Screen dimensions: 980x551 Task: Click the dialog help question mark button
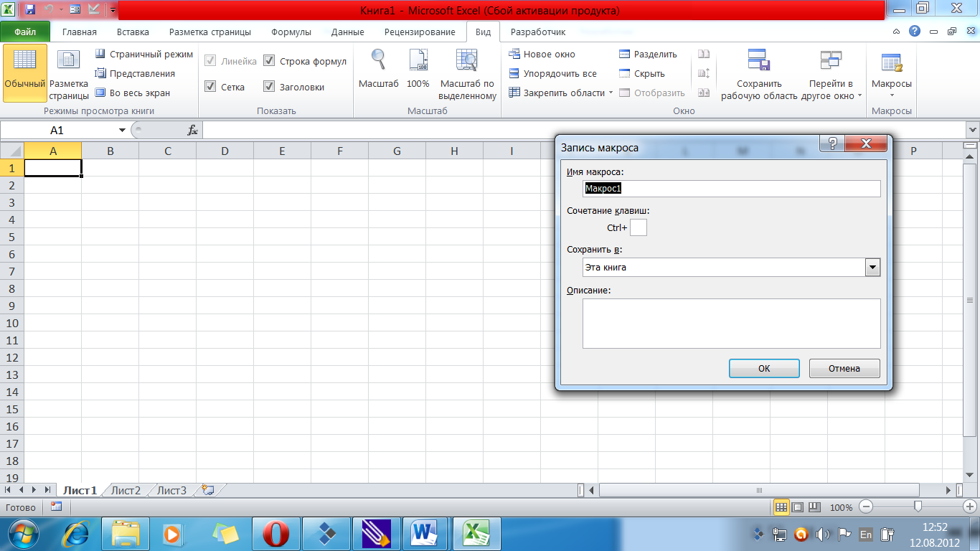click(x=832, y=143)
